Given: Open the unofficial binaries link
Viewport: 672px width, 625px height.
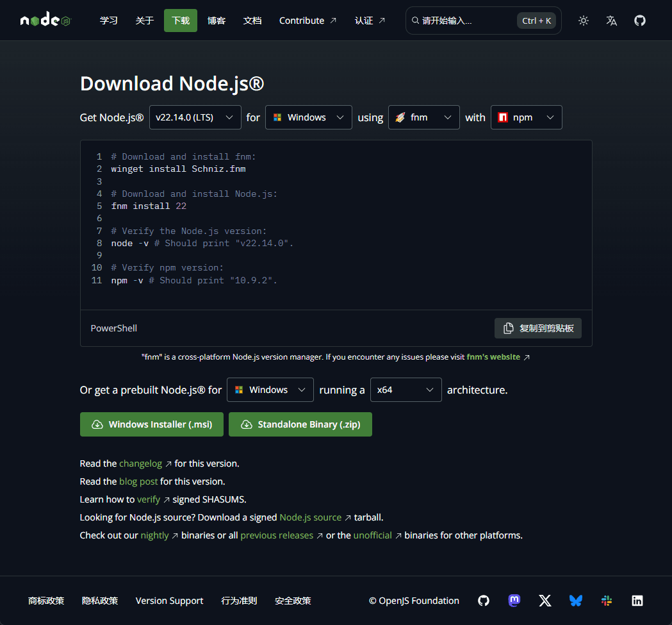Looking at the screenshot, I should 372,535.
